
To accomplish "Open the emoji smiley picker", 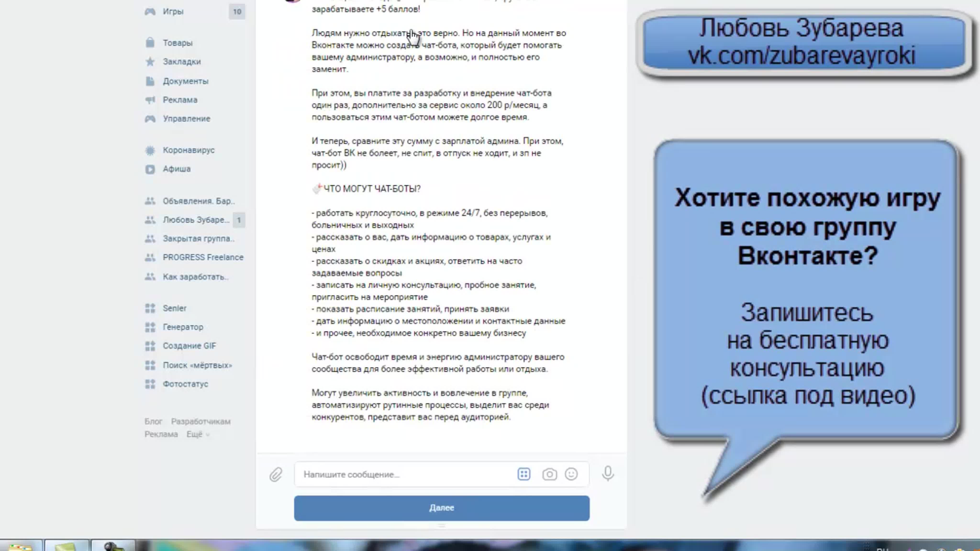I will pyautogui.click(x=571, y=474).
